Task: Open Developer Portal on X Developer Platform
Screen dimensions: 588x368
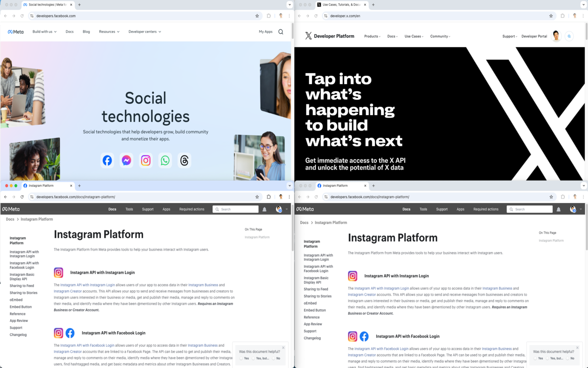Action: click(x=534, y=36)
